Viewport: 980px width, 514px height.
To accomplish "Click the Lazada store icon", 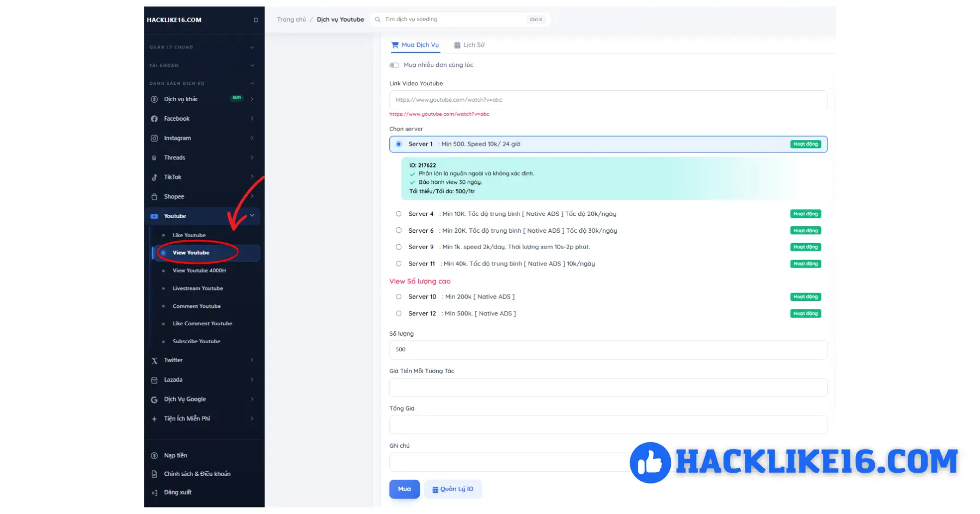I will [154, 380].
